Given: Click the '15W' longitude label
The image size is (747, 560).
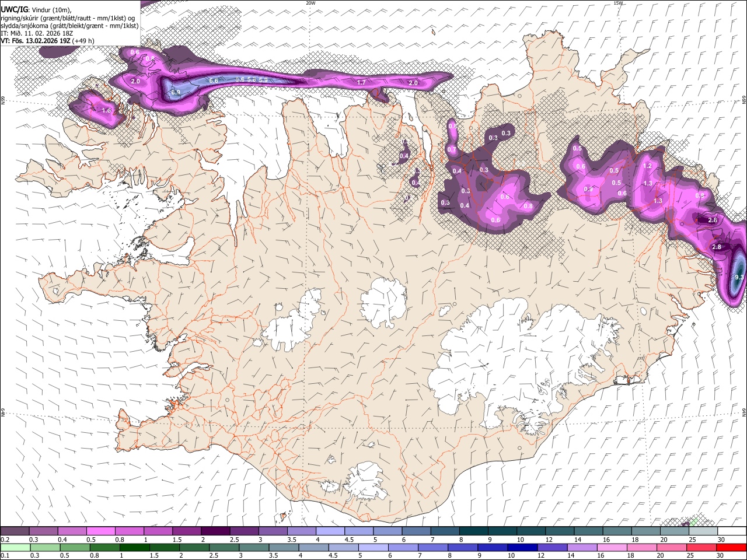Looking at the screenshot, I should (618, 3).
